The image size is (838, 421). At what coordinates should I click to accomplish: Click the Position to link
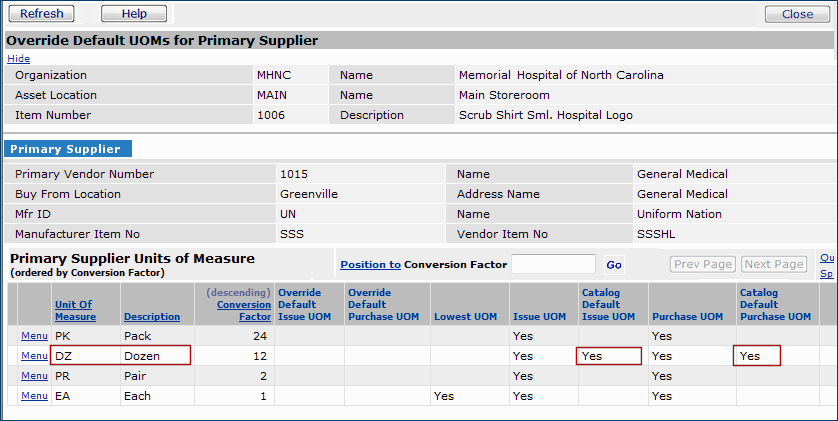point(370,264)
